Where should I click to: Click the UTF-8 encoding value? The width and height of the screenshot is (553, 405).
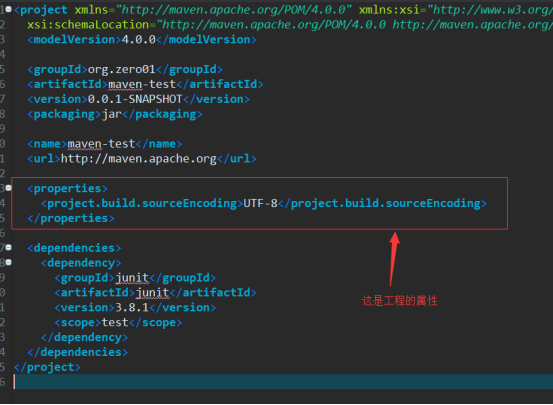tap(261, 203)
